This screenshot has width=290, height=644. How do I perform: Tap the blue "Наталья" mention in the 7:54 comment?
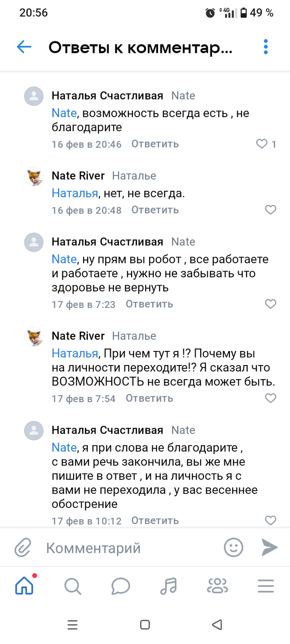tap(75, 354)
